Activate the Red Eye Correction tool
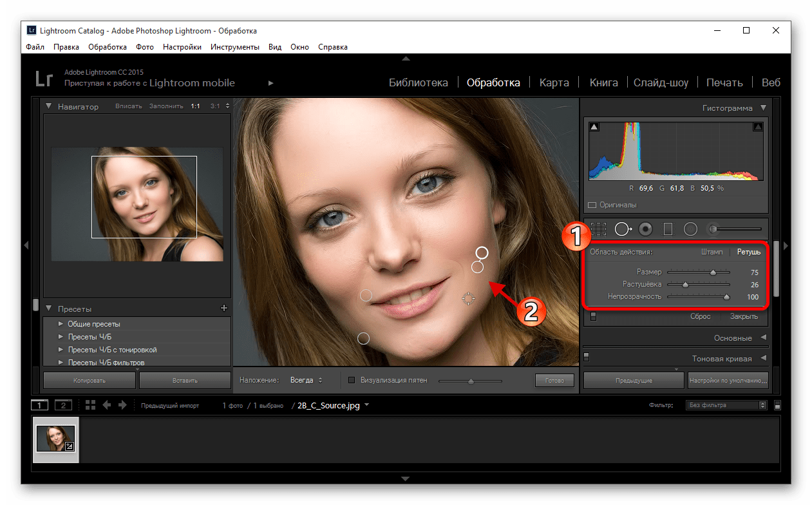 click(646, 229)
